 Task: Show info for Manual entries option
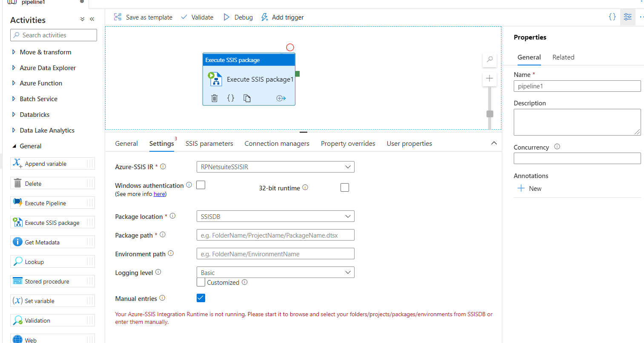pos(162,298)
